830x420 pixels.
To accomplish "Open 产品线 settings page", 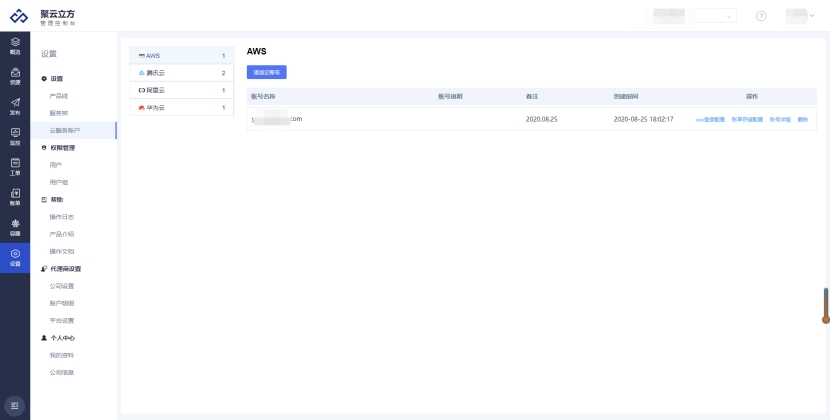I will pos(59,96).
